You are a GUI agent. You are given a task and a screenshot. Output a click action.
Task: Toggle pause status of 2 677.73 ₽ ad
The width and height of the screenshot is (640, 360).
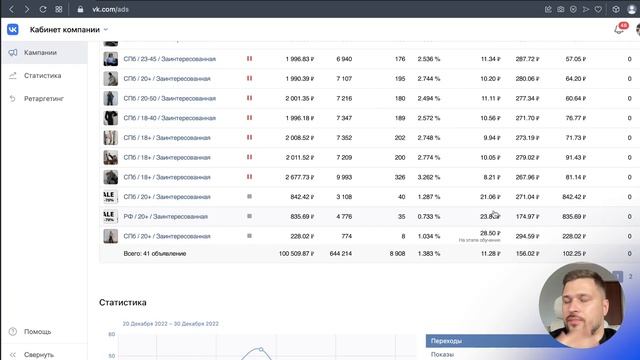[x=249, y=177]
